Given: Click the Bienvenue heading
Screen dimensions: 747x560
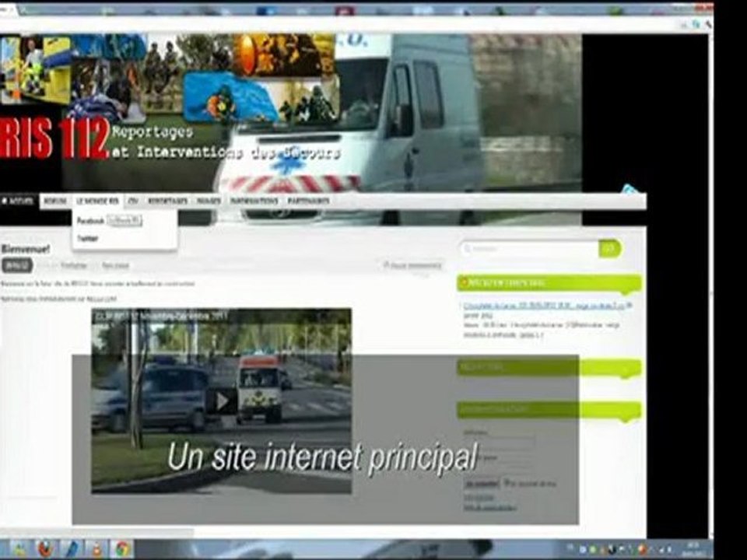Looking at the screenshot, I should coord(25,249).
